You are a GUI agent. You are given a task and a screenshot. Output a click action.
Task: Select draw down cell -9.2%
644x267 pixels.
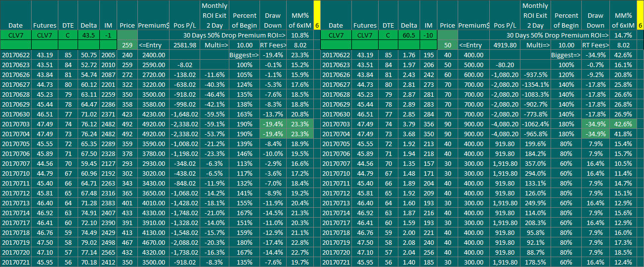coord(596,74)
